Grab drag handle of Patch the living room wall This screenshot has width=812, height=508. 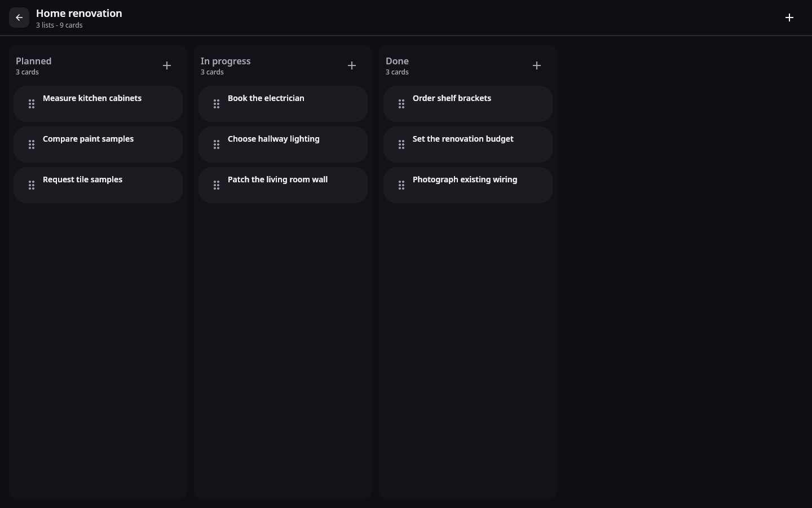tap(217, 185)
